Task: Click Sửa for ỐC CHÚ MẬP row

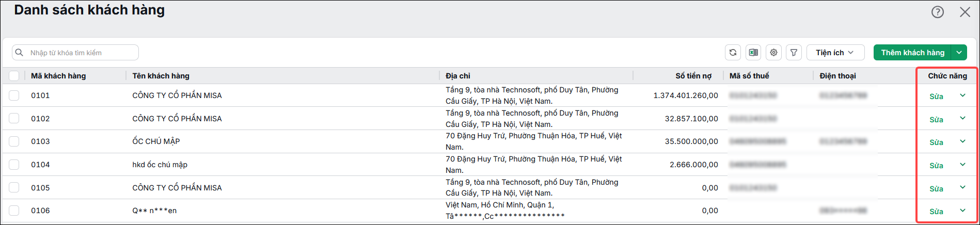Action: click(936, 142)
